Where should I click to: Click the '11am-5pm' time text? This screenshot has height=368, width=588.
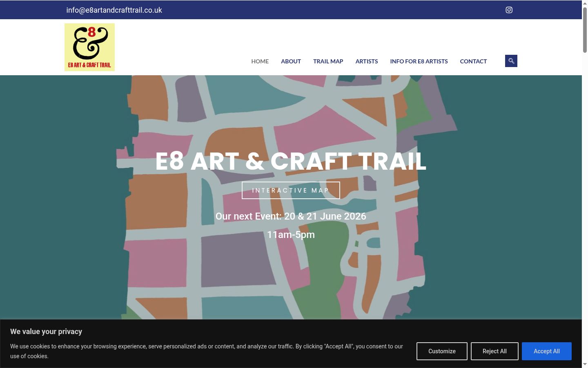click(291, 235)
